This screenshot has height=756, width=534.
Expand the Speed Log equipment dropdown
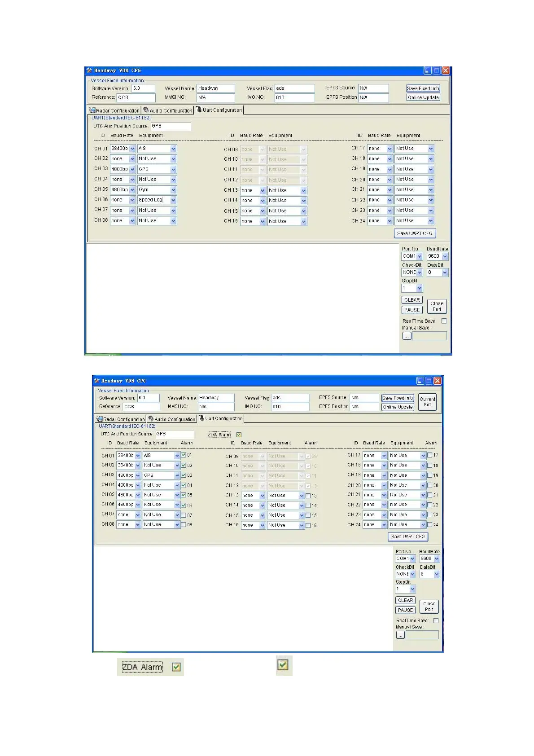[173, 200]
